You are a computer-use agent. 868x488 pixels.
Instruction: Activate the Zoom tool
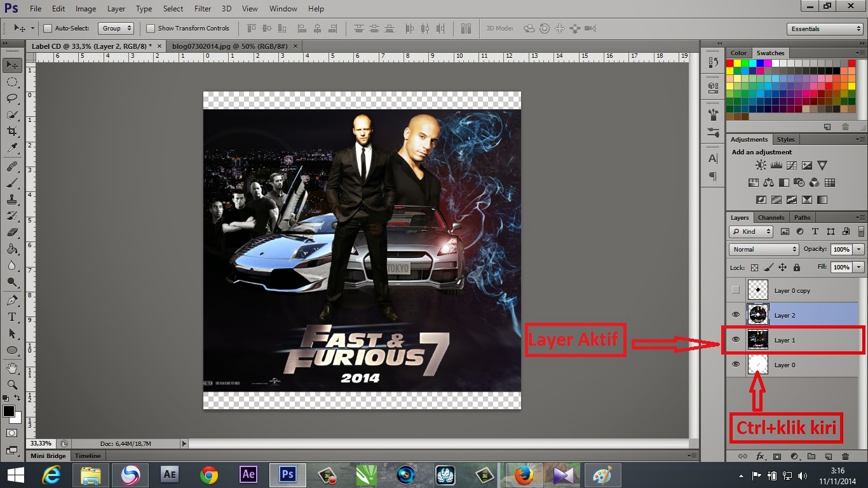[13, 384]
